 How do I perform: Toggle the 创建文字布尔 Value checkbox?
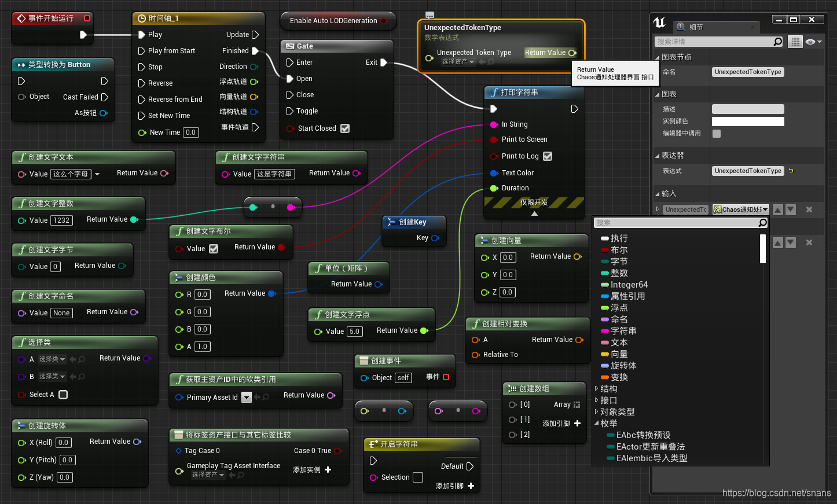[214, 249]
